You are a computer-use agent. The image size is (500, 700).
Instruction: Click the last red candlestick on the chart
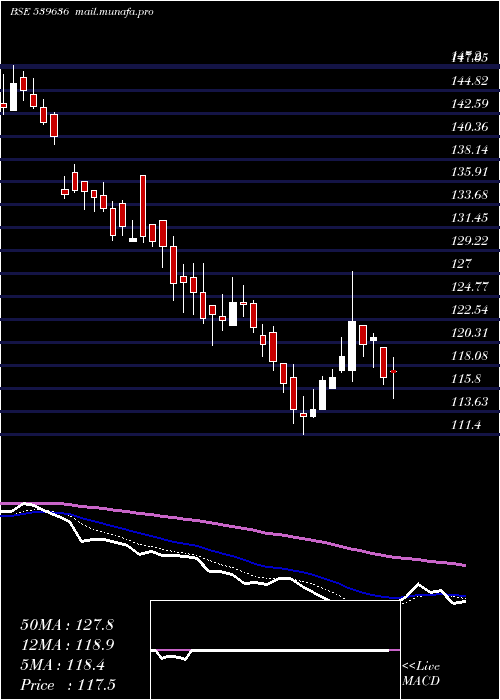point(394,371)
